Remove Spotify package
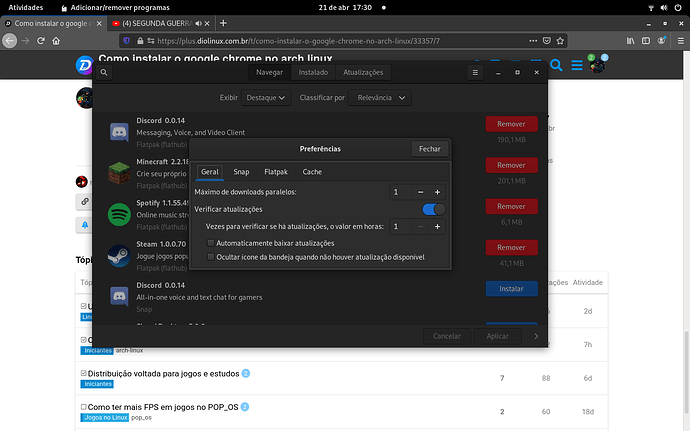This screenshot has height=431, width=690. (x=511, y=206)
